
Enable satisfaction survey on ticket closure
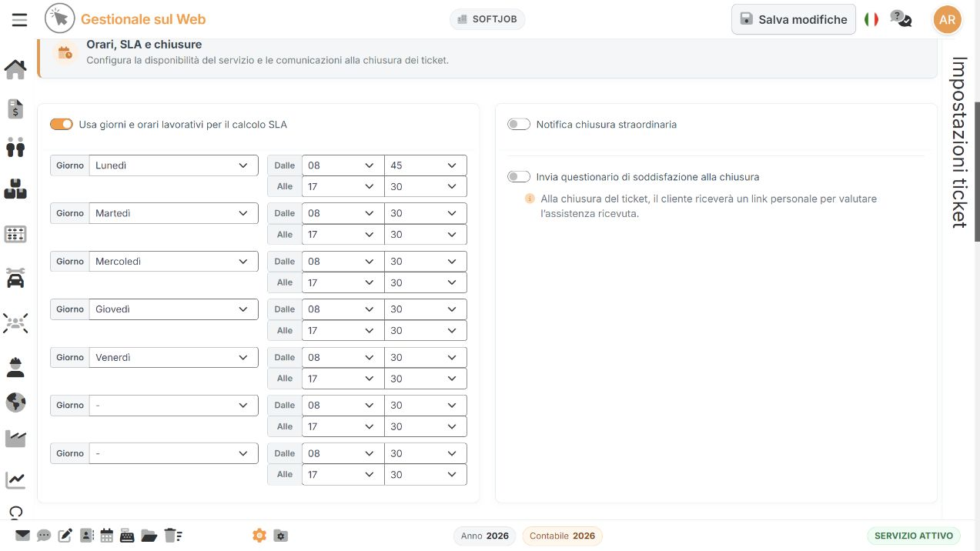click(x=519, y=177)
